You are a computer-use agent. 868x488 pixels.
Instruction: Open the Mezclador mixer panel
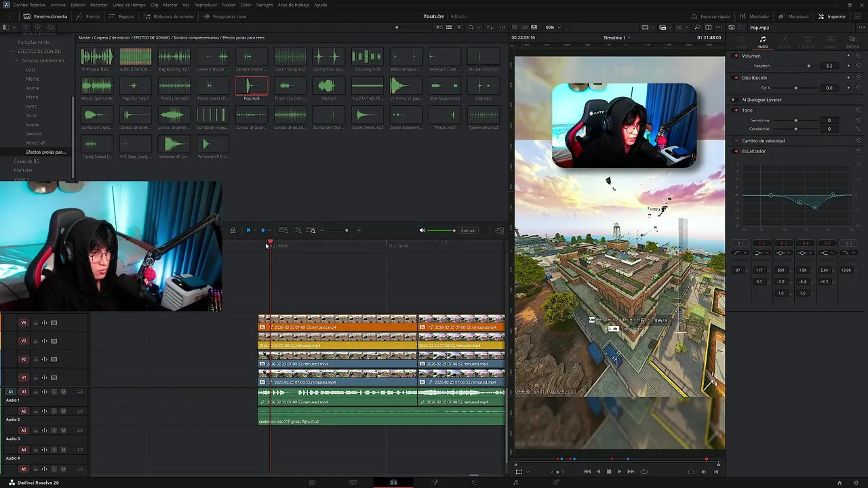(754, 16)
